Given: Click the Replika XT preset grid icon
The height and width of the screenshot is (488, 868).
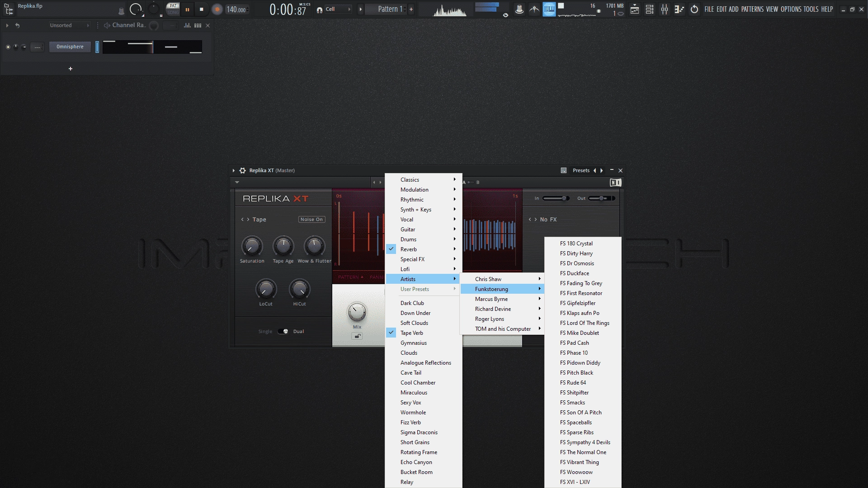Looking at the screenshot, I should point(564,170).
